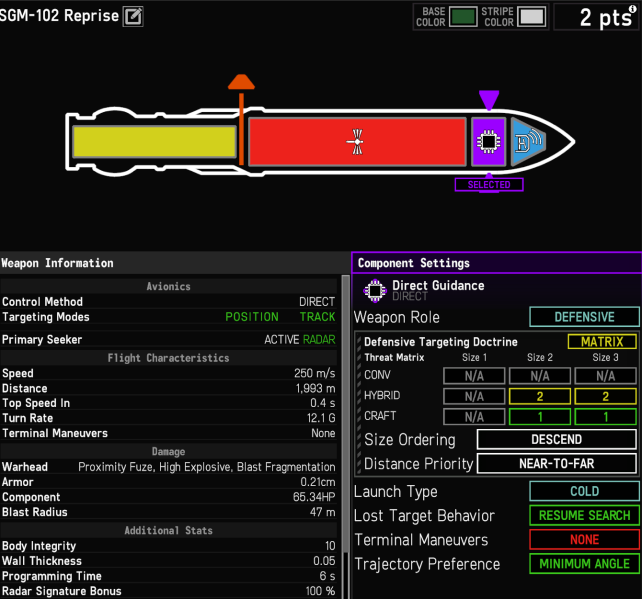Click the ACTIVE RADAR primary seeker text
The height and width of the screenshot is (599, 642).
[299, 339]
